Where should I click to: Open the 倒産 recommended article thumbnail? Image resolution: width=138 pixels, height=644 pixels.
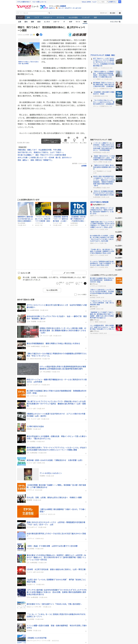pos(61,209)
